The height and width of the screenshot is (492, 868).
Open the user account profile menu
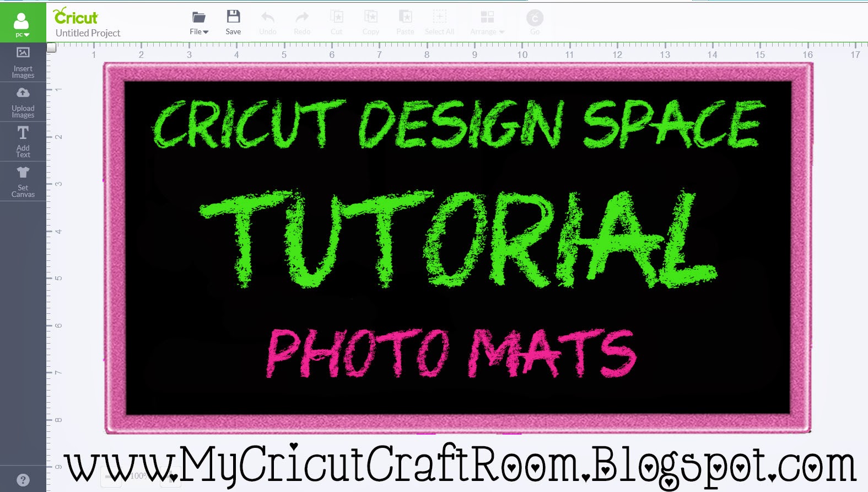coord(23,23)
